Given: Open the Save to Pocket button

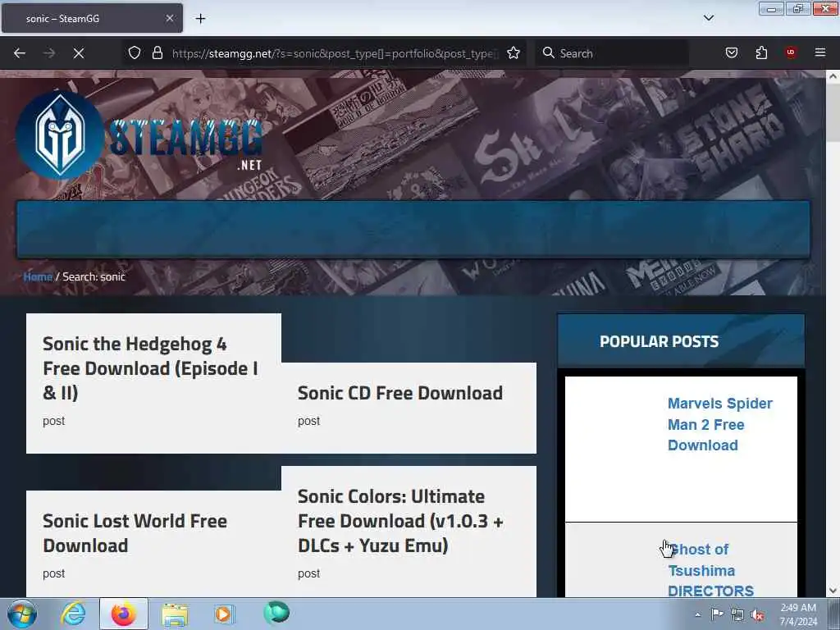Looking at the screenshot, I should 731,52.
